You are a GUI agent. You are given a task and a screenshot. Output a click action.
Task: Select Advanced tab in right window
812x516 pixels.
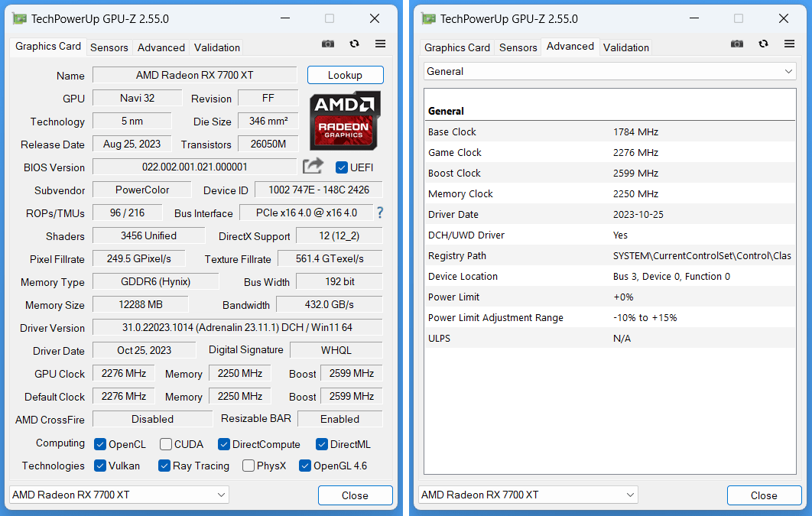click(570, 47)
